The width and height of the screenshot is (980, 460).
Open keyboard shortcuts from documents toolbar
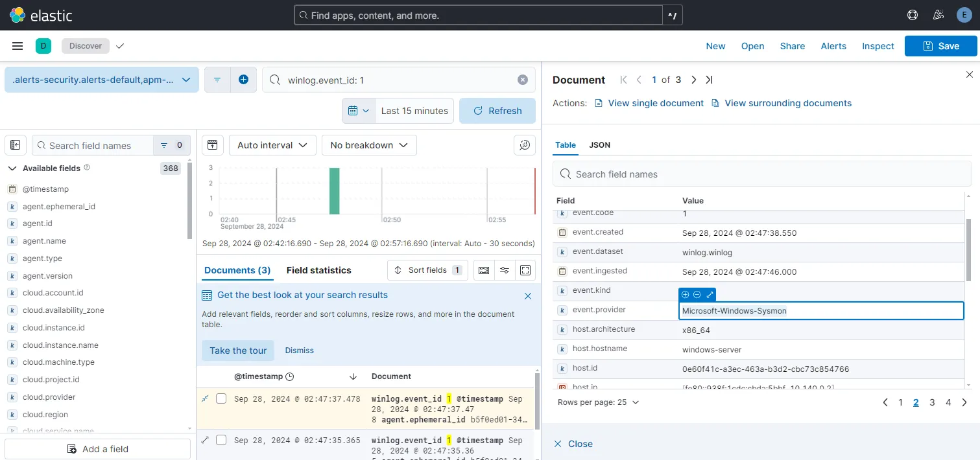coord(484,270)
